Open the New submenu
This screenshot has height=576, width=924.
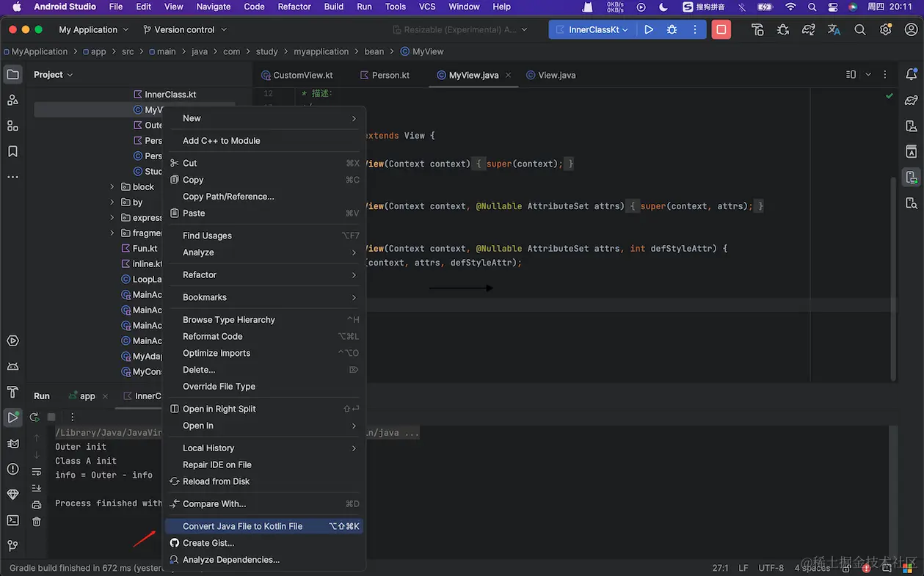[264, 118]
